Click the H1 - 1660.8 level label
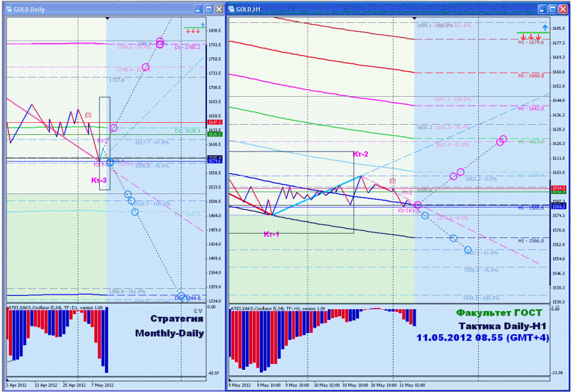Viewport: 573px width, 392px height. pos(531,76)
